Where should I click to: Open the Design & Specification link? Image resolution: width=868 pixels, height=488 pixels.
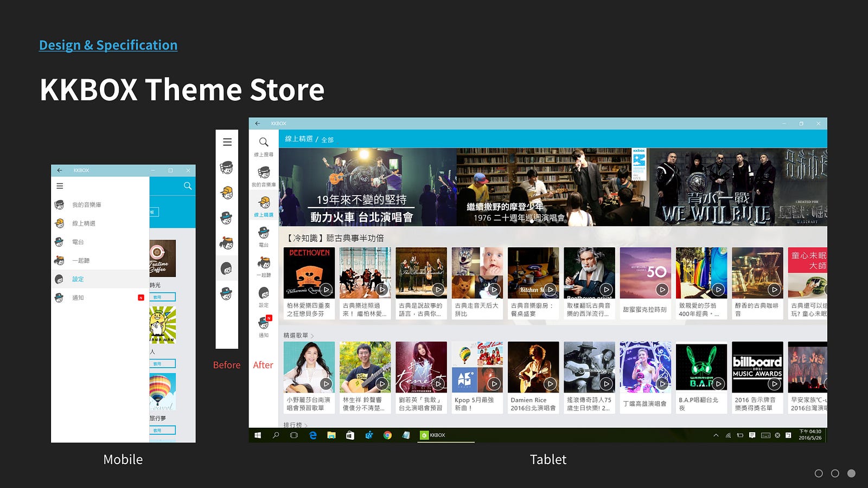click(108, 45)
